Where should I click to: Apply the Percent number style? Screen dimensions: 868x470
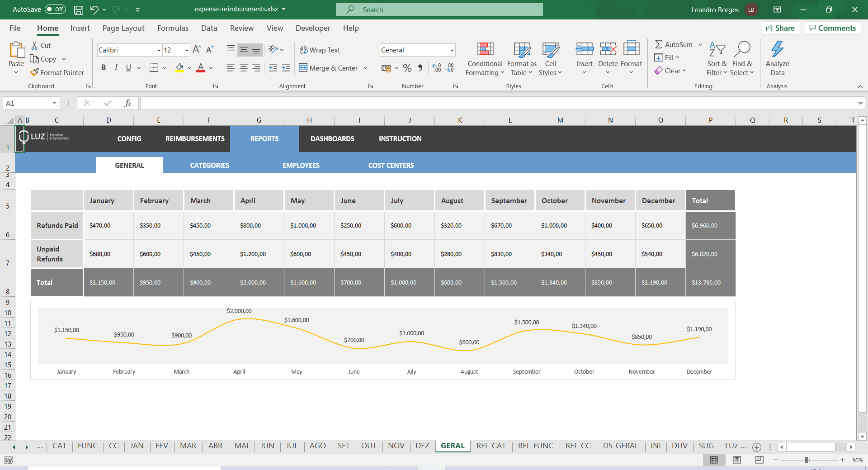(x=407, y=68)
